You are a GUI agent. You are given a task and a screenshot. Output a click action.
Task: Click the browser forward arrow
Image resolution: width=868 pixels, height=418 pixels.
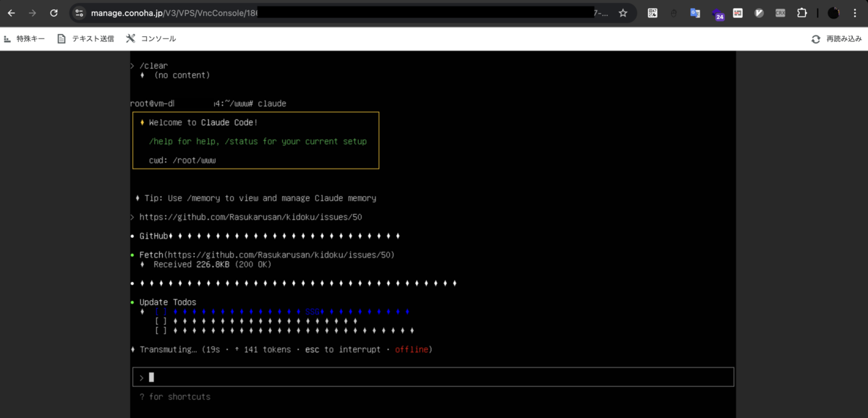[33, 13]
